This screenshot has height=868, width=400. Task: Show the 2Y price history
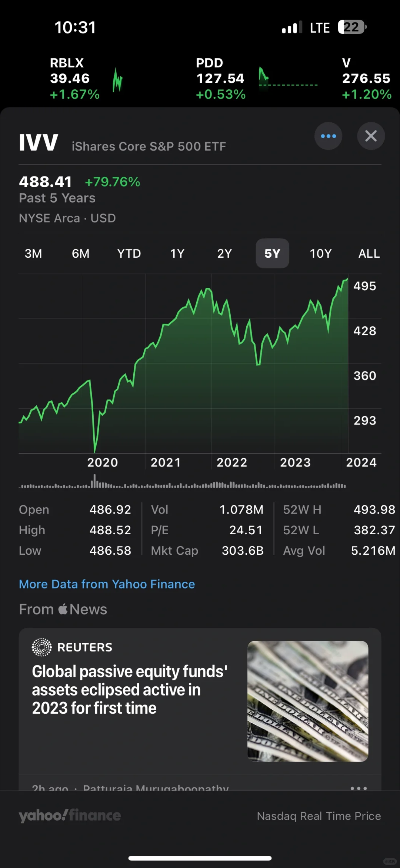[224, 254]
